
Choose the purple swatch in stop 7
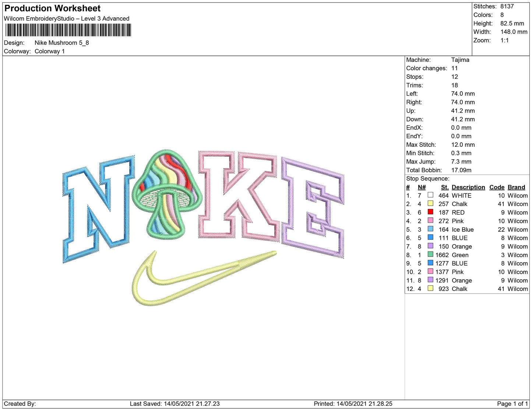coord(430,246)
